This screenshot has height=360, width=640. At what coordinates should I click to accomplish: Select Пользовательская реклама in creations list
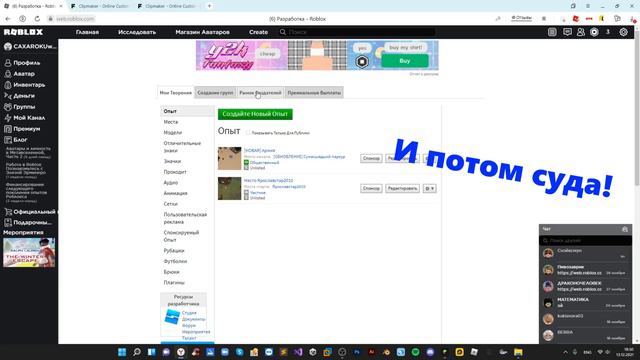185,218
